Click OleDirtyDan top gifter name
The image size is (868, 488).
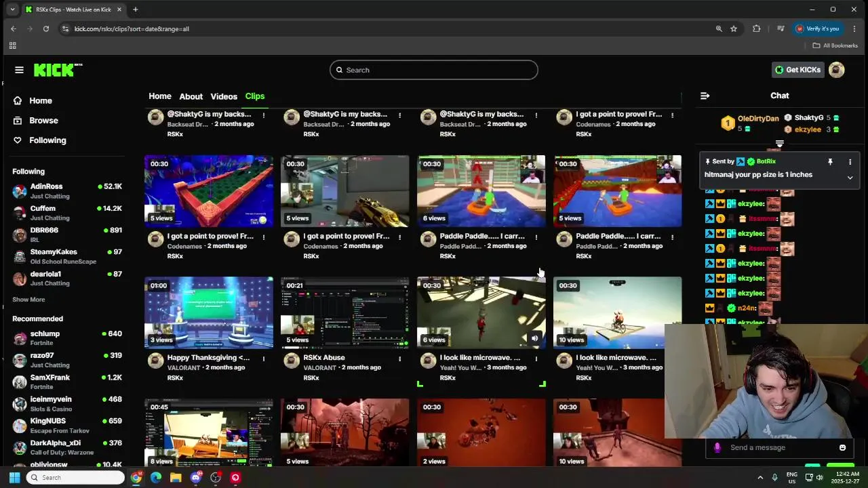pos(758,119)
